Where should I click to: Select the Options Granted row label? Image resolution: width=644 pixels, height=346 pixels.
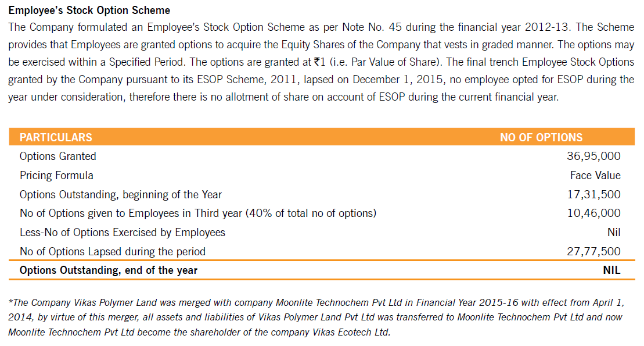[58, 156]
